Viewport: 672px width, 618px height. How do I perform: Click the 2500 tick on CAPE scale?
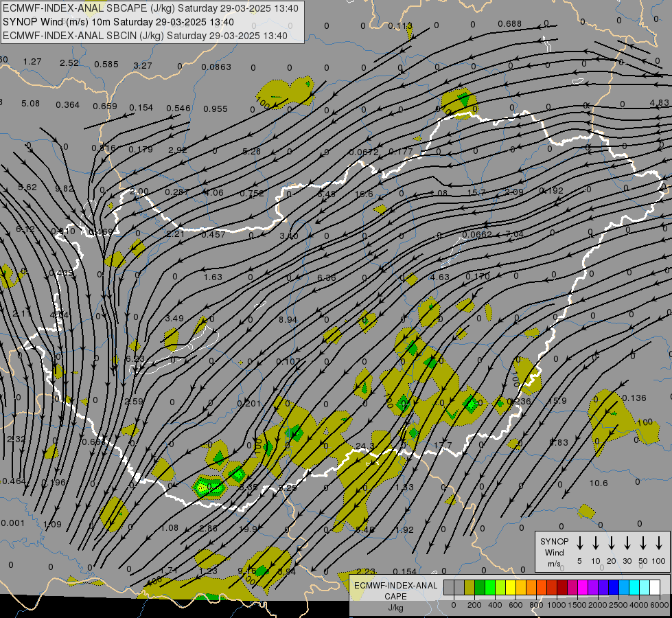tap(618, 605)
